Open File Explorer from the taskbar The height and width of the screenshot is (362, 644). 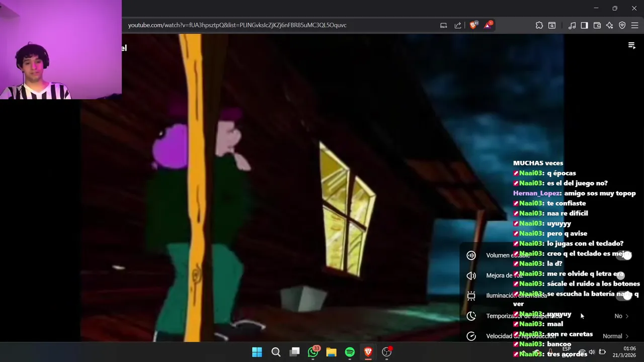(331, 352)
